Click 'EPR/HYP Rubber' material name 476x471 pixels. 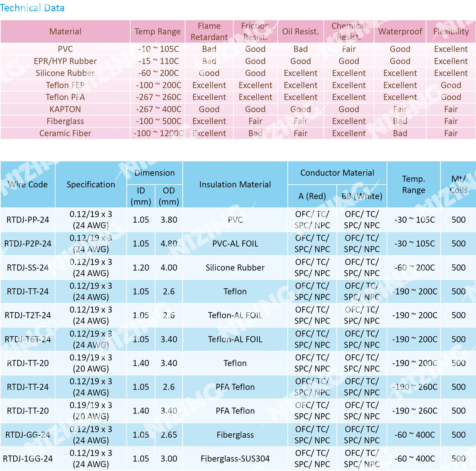coord(65,61)
